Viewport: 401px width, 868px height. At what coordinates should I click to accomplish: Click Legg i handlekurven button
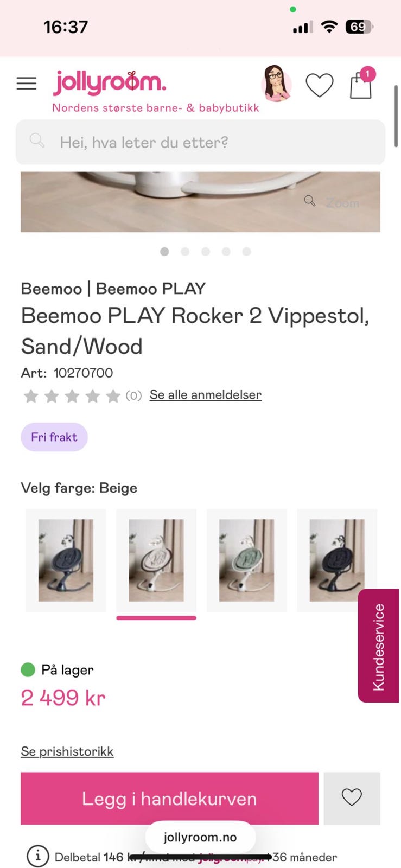tap(169, 798)
